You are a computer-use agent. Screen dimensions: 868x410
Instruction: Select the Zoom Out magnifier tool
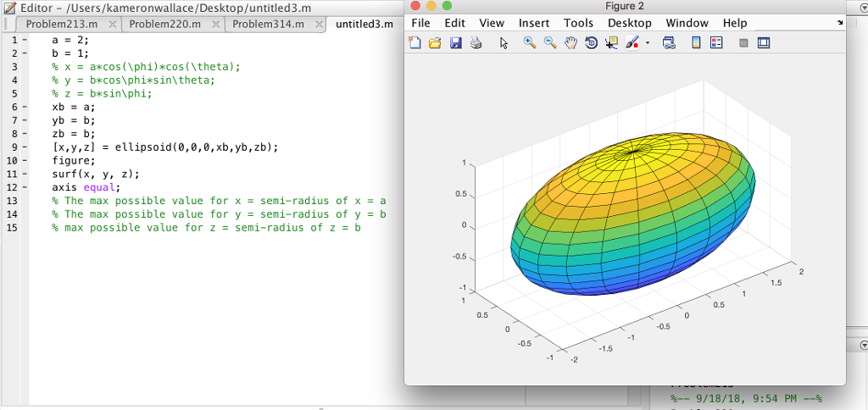[550, 42]
